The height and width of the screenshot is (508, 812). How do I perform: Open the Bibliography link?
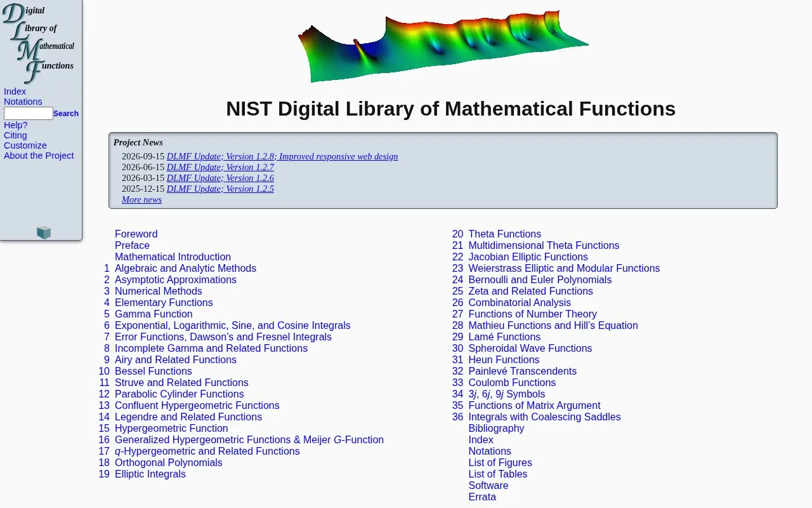click(496, 428)
